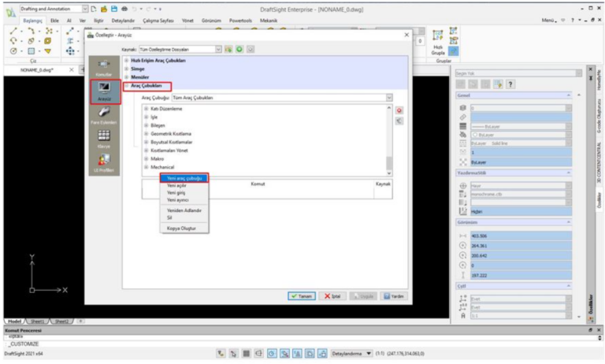605x364 pixels.
Task: Select the Klavye sidebar icon
Action: [x=104, y=139]
